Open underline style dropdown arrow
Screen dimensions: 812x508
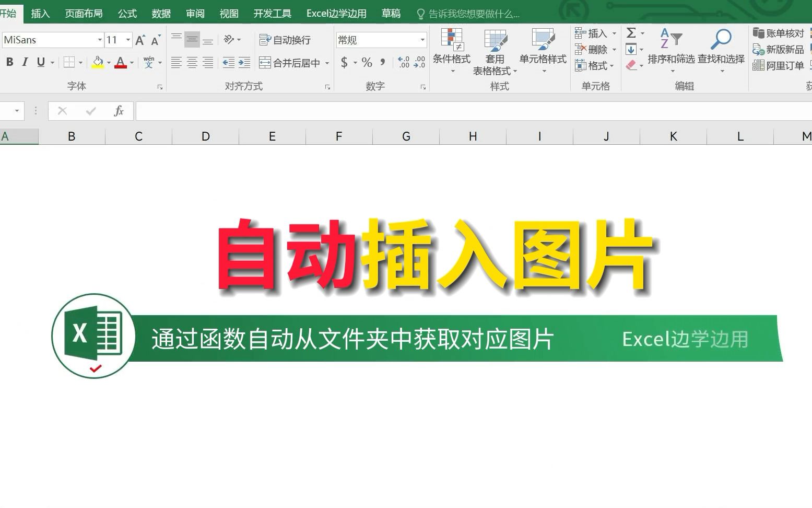(x=53, y=63)
